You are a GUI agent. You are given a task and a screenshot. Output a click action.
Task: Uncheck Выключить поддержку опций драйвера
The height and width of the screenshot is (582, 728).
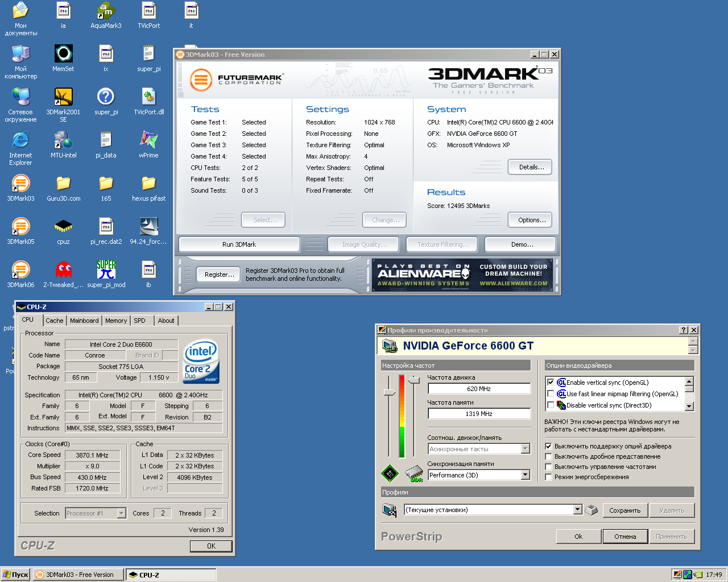pyautogui.click(x=549, y=446)
